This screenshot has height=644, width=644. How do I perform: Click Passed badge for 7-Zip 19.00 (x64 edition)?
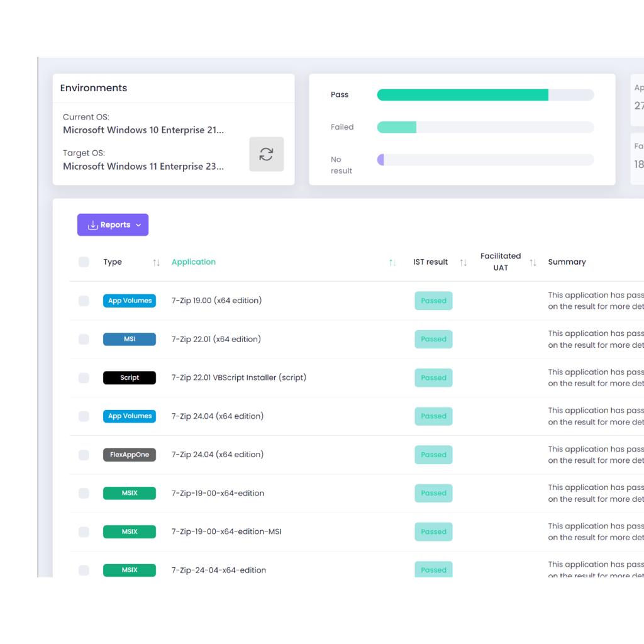(x=433, y=301)
